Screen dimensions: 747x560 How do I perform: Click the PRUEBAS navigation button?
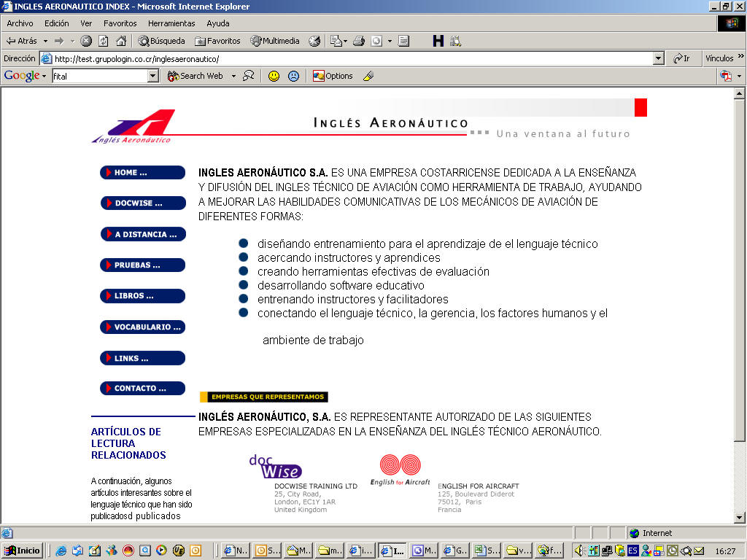(x=142, y=265)
